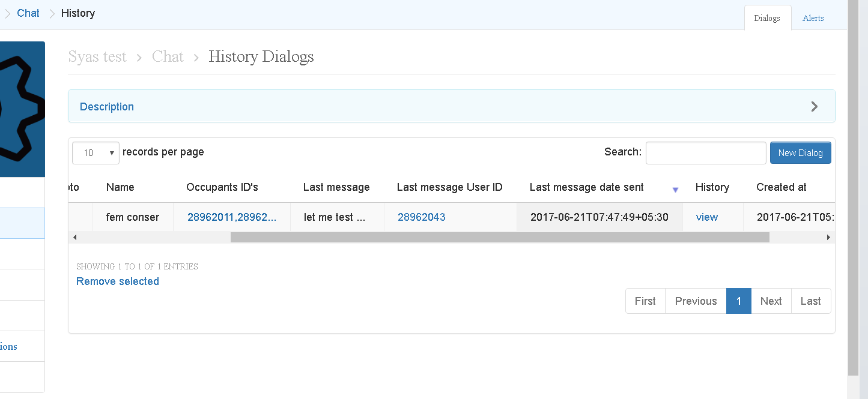The width and height of the screenshot is (868, 399).
Task: Click the sort arrow on Last message date sent
Action: click(675, 189)
